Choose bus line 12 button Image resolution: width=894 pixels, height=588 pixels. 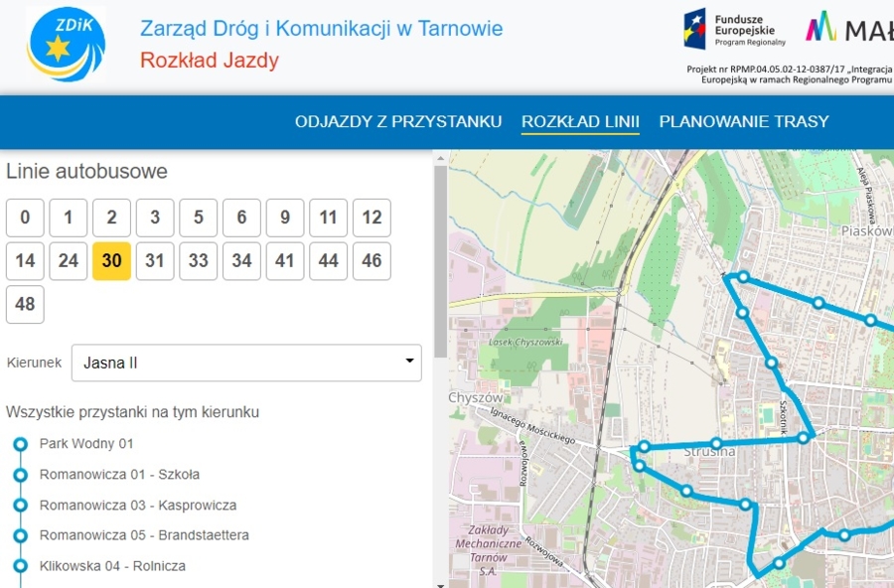point(372,218)
